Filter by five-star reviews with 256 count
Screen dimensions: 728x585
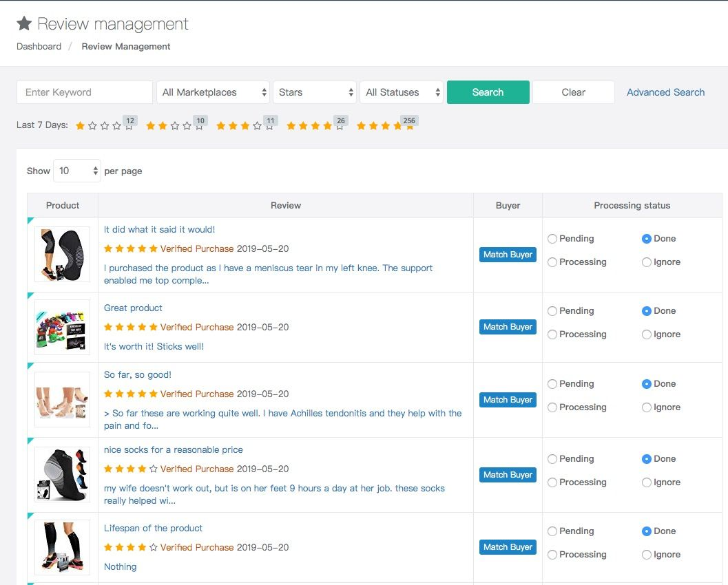(x=385, y=126)
